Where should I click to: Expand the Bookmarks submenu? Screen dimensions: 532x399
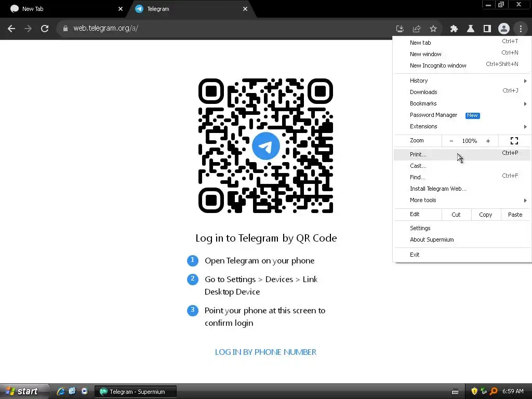tap(462, 103)
